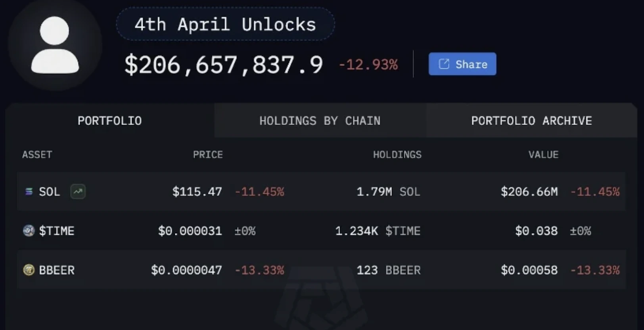This screenshot has width=644, height=330.
Task: Sort by the PRICE column header
Action: 208,155
